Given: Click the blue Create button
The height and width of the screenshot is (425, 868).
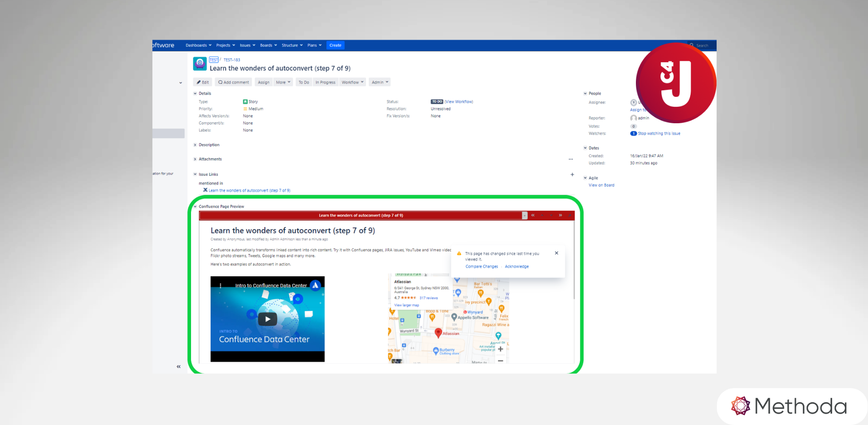Looking at the screenshot, I should click(335, 45).
